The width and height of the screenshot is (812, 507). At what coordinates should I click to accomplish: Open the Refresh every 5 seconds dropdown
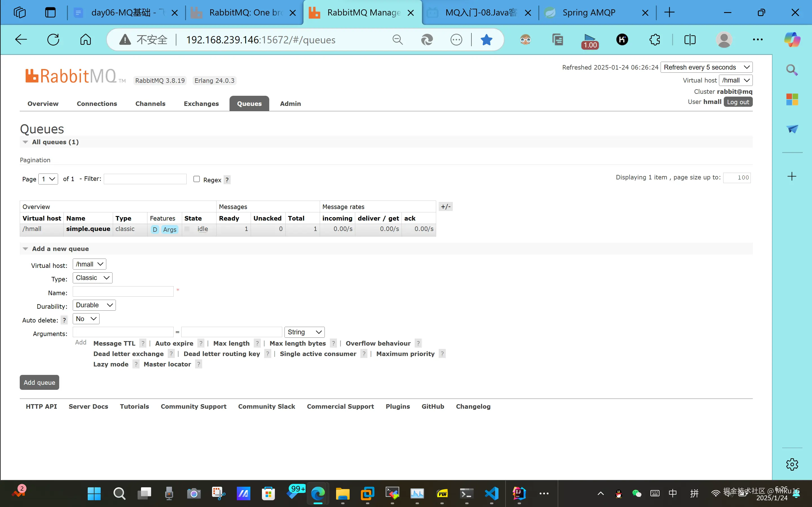tap(706, 67)
